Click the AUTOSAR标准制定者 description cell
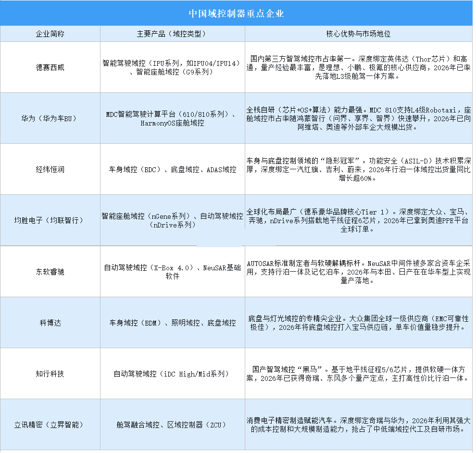476x453 pixels. point(359,271)
